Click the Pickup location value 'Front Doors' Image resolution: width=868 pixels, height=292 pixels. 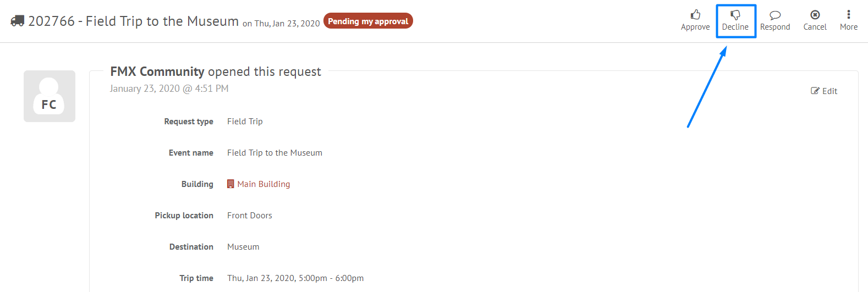pyautogui.click(x=250, y=216)
